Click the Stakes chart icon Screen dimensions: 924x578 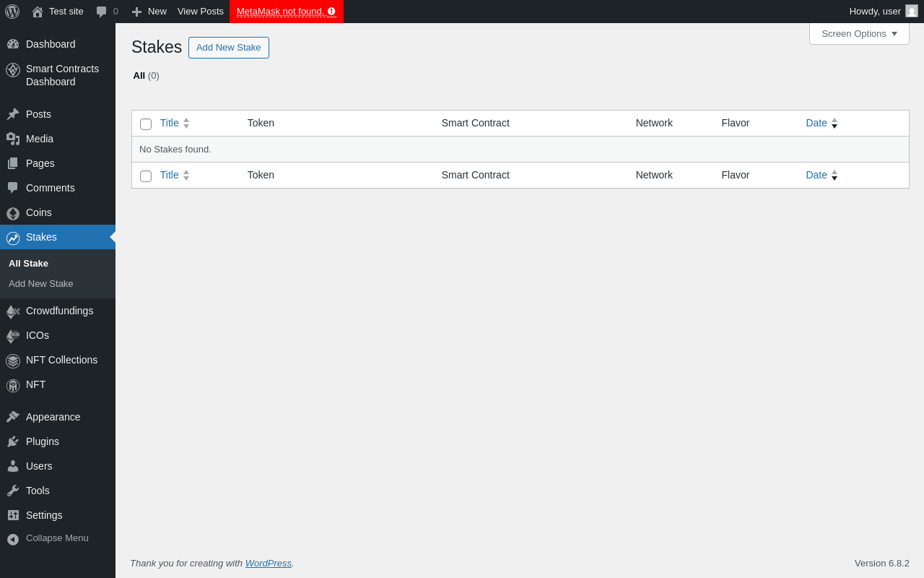tap(13, 238)
